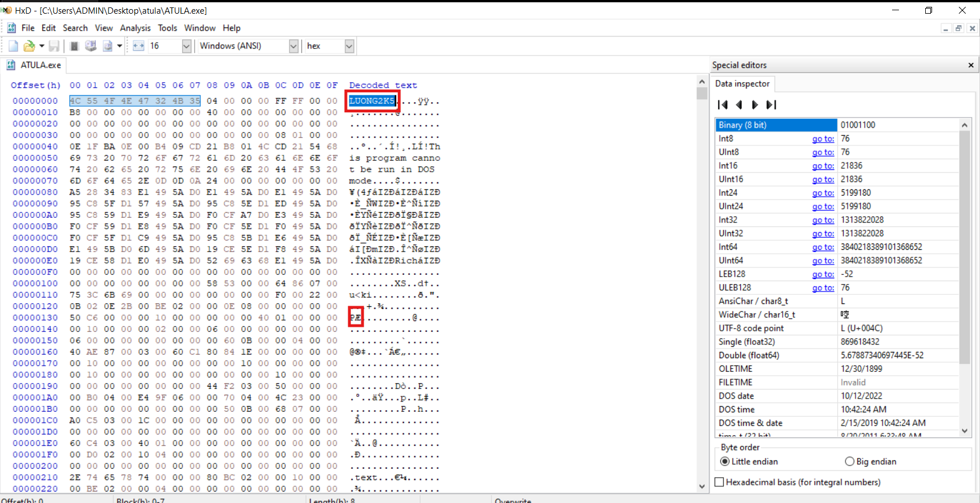Image resolution: width=980 pixels, height=503 pixels.
Task: Switch to the ATULA.exe file tab
Action: 40,65
